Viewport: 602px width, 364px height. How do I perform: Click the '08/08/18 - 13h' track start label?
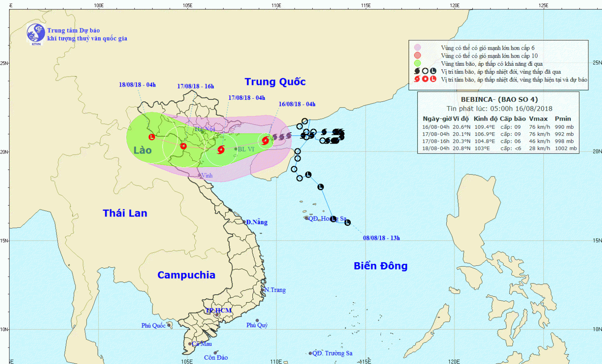(x=381, y=238)
